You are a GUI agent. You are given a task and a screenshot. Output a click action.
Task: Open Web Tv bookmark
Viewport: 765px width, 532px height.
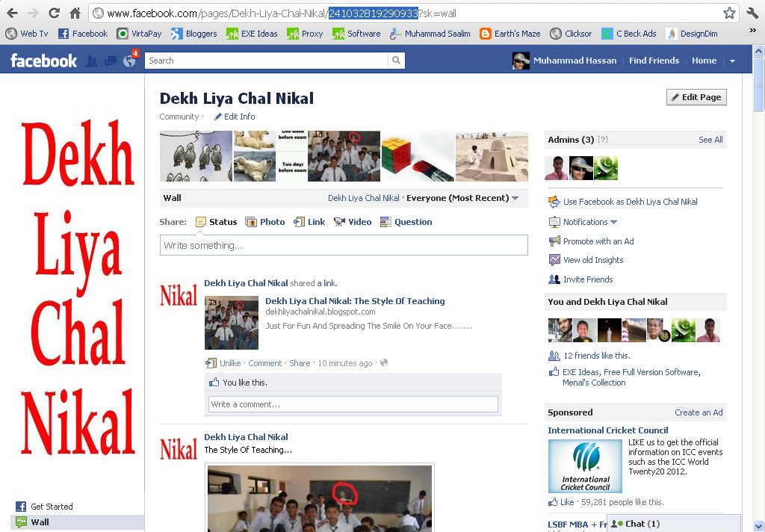[26, 34]
